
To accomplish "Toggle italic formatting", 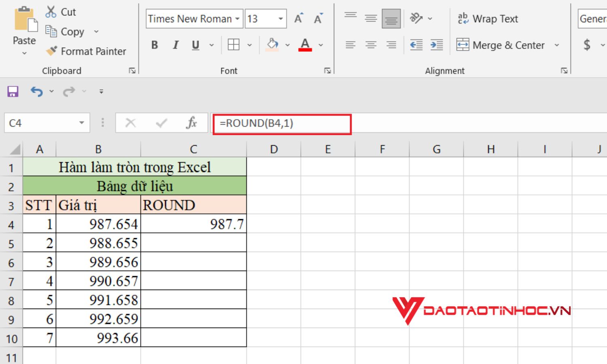I will 175,45.
